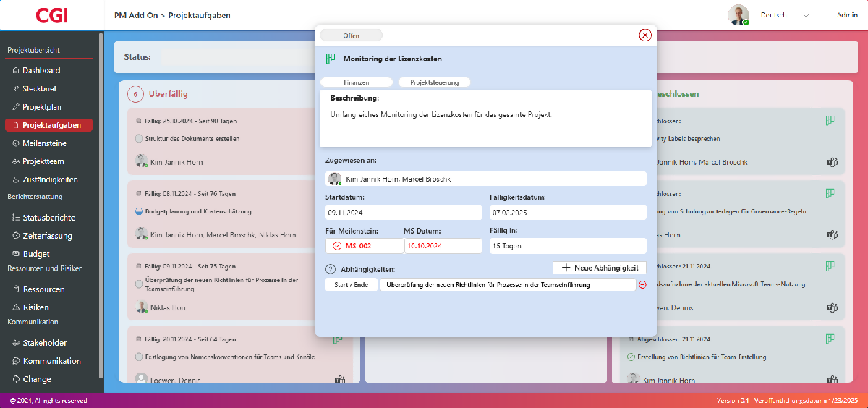Click the Projektsteuerung tag
868x408 pixels.
click(434, 82)
